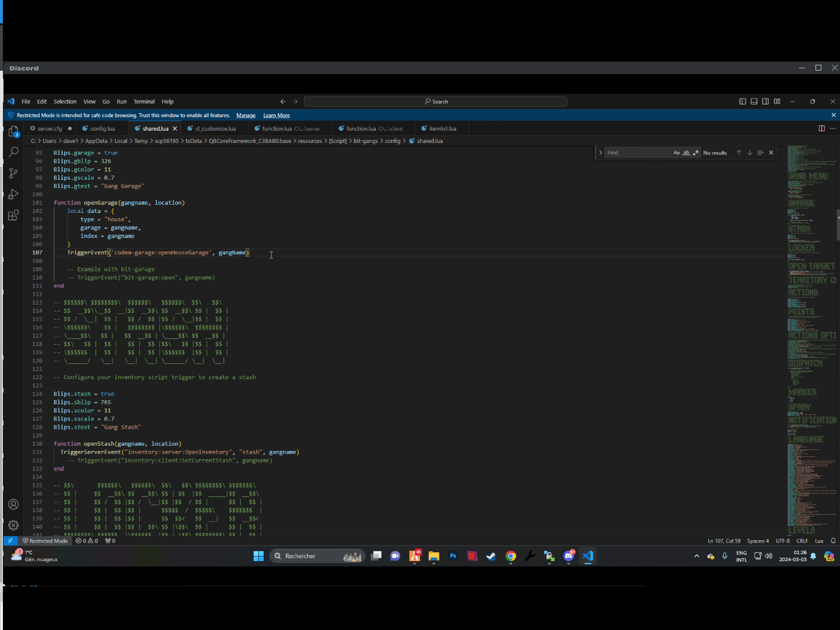
Task: Go to previous match in Find
Action: (x=739, y=153)
